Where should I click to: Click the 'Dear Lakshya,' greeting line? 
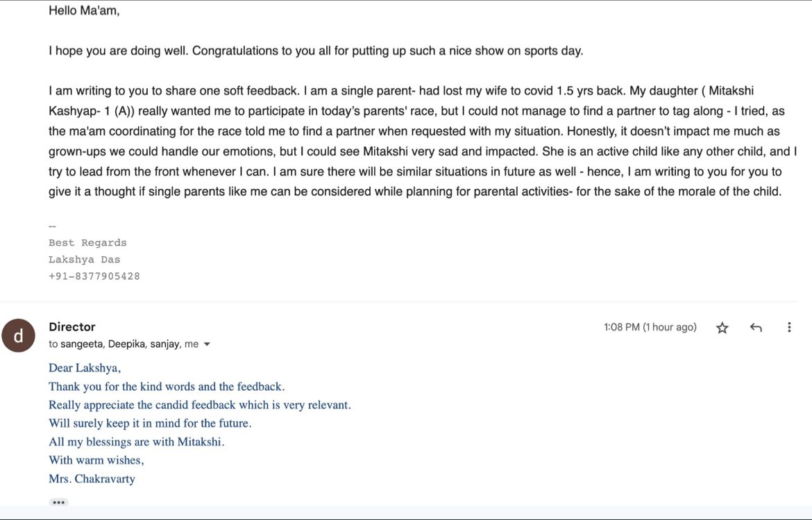(85, 368)
